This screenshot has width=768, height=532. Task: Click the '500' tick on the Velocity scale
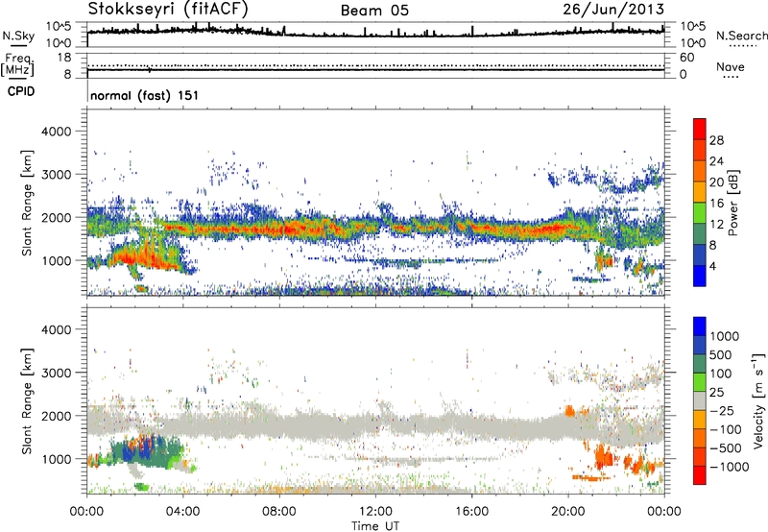[x=721, y=354]
